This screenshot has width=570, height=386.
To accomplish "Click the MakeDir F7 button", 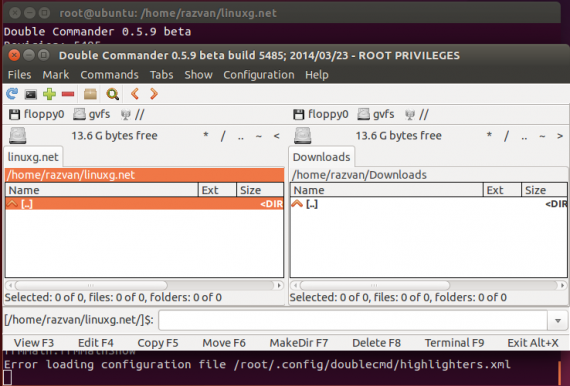I will pos(299,343).
